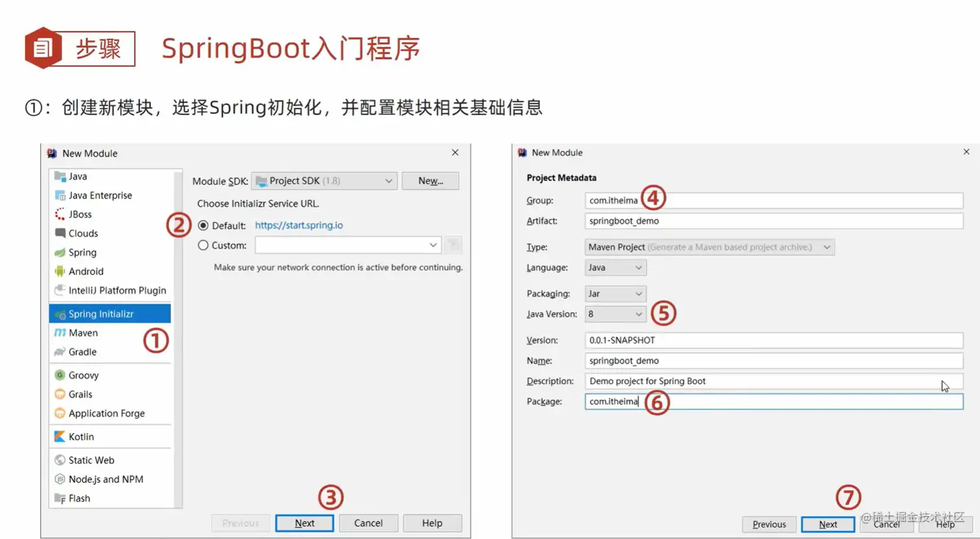
Task: Click icon button beside Custom URL field
Action: coord(454,245)
